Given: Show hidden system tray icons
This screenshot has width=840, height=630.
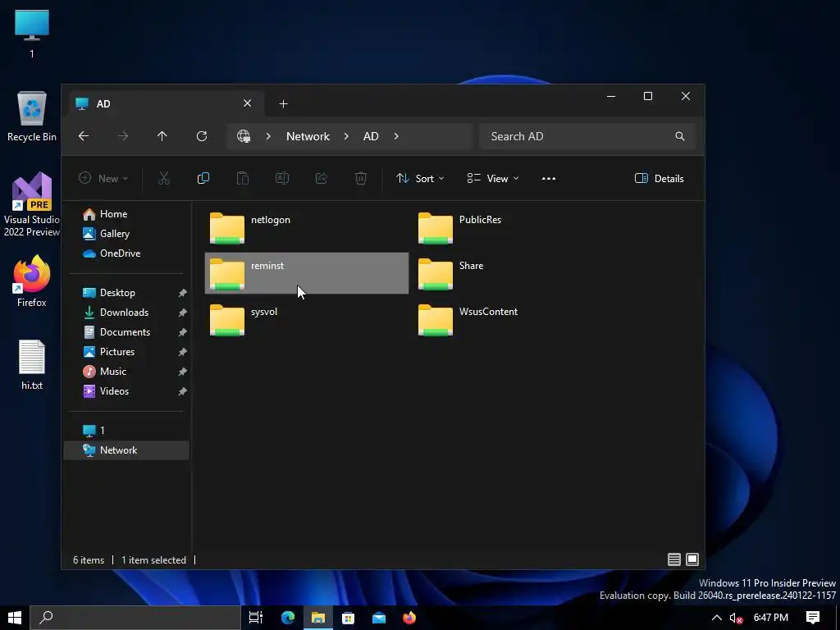Looking at the screenshot, I should [x=716, y=618].
